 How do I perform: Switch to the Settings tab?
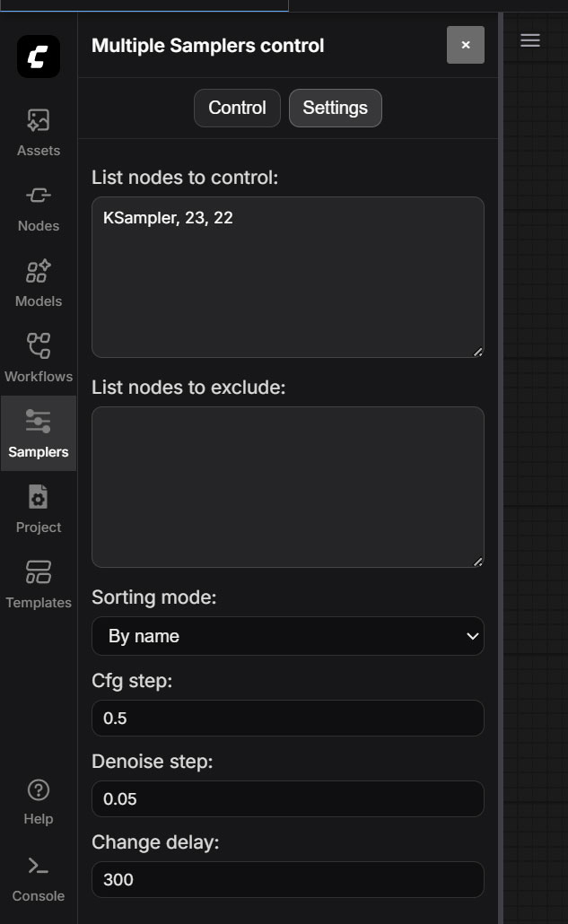coord(336,108)
